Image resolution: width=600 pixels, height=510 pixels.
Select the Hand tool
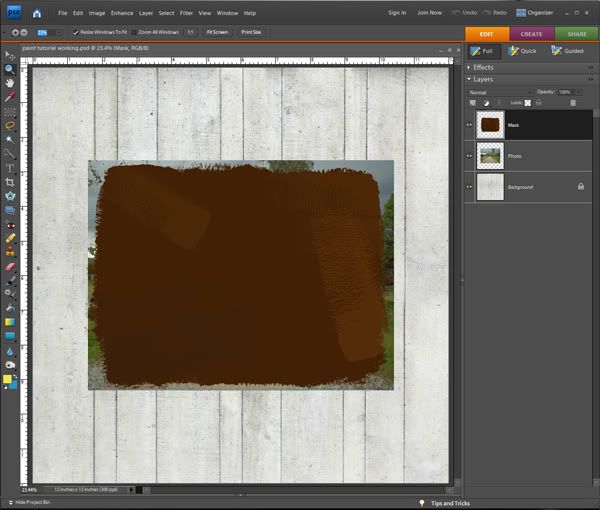(10, 83)
